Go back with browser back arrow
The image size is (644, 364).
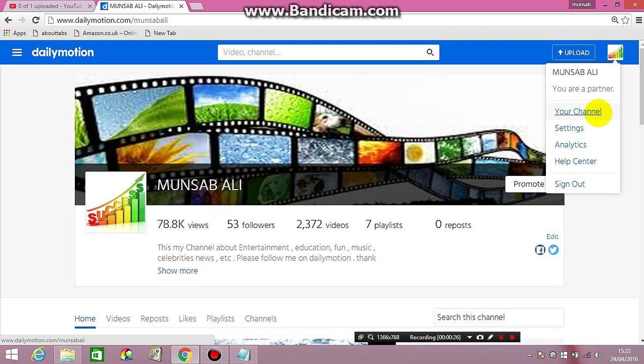(x=8, y=20)
